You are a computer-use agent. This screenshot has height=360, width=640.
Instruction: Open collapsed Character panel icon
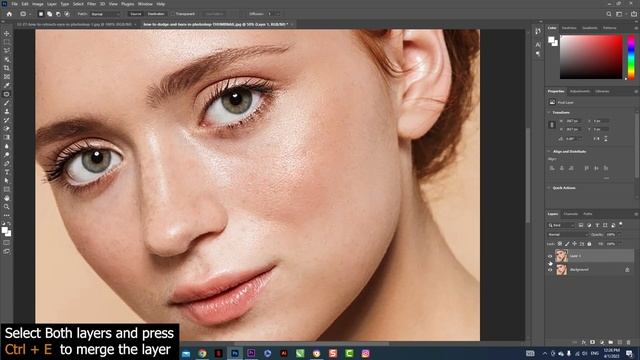(x=538, y=44)
